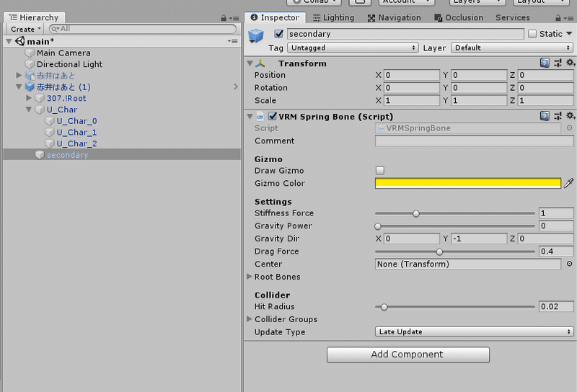Toggle the Draw Gizmo checkbox
The height and width of the screenshot is (392, 577).
pos(380,170)
